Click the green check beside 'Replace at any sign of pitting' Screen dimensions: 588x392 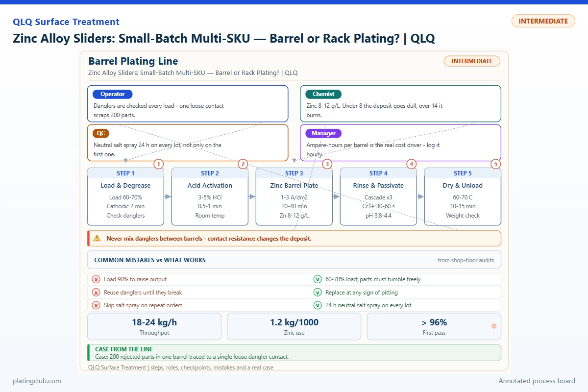(x=318, y=293)
